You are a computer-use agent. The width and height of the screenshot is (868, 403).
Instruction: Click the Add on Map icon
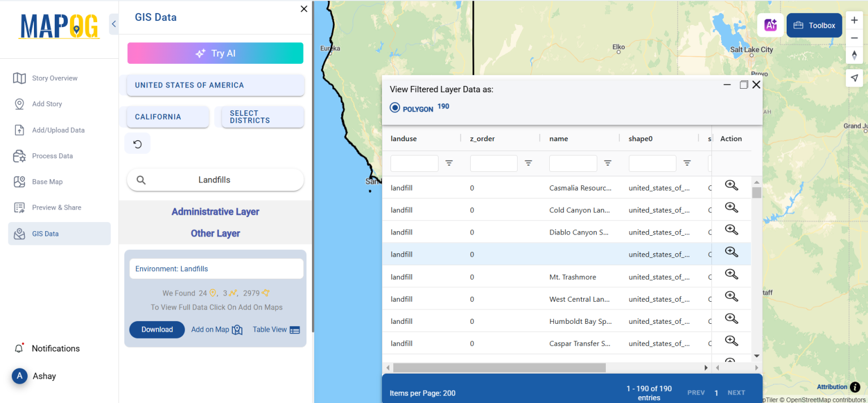(237, 330)
